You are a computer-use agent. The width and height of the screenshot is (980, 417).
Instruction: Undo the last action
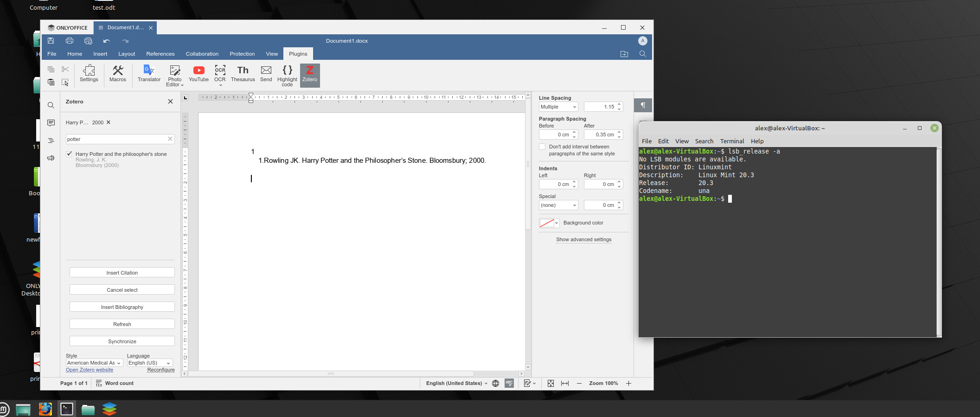pyautogui.click(x=107, y=41)
